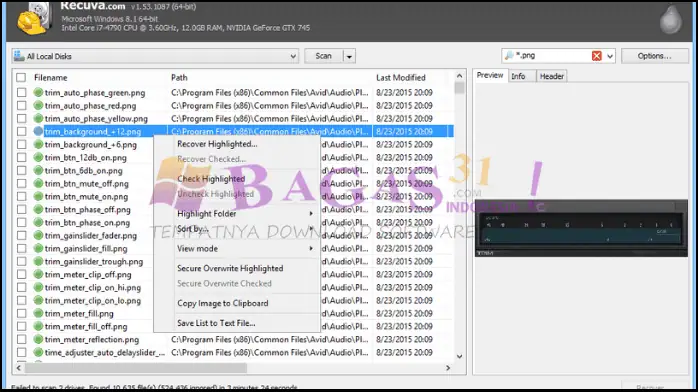The width and height of the screenshot is (698, 392).
Task: Click status icon of trim_background_+12.png
Action: (38, 131)
